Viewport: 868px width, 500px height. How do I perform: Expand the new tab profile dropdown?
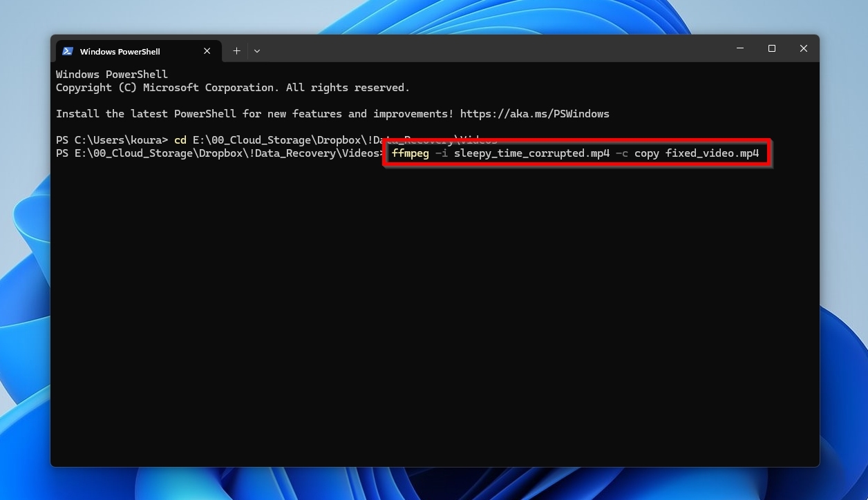coord(257,51)
